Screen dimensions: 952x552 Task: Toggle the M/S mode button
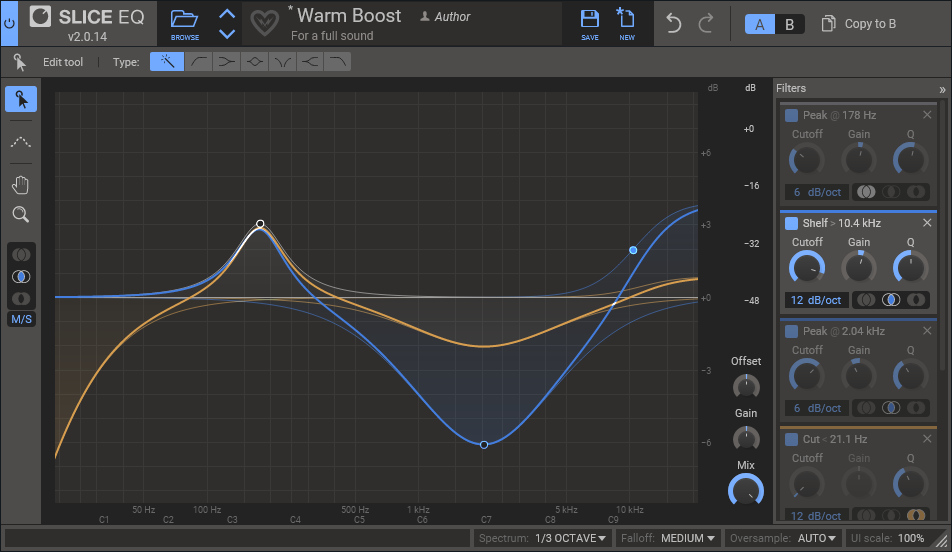coord(21,320)
